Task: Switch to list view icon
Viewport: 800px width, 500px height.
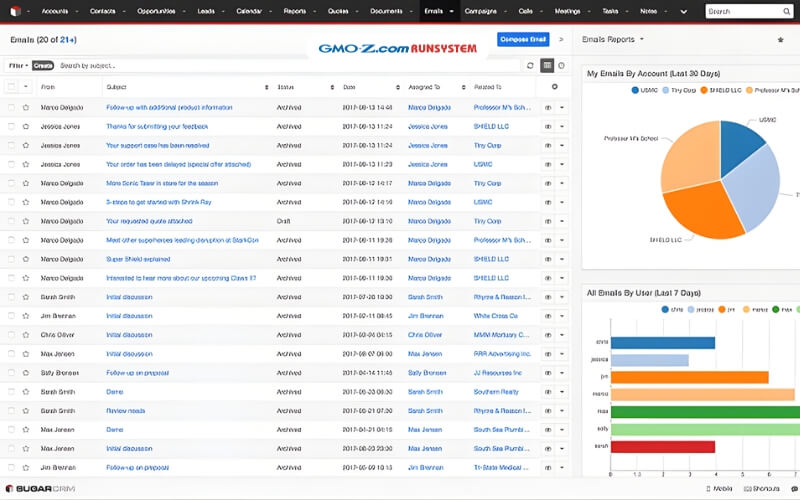Action: coord(547,65)
